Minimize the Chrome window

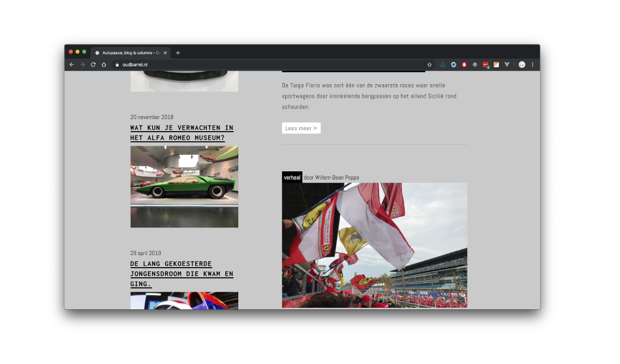point(77,52)
